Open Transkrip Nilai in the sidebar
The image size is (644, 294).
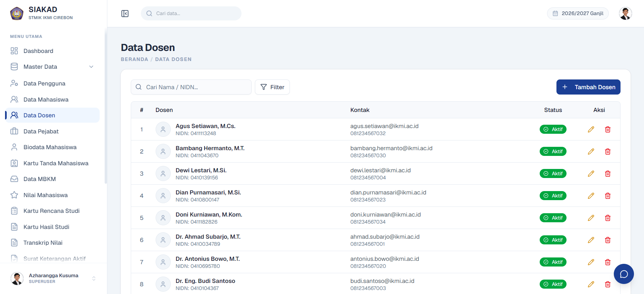tap(52, 243)
